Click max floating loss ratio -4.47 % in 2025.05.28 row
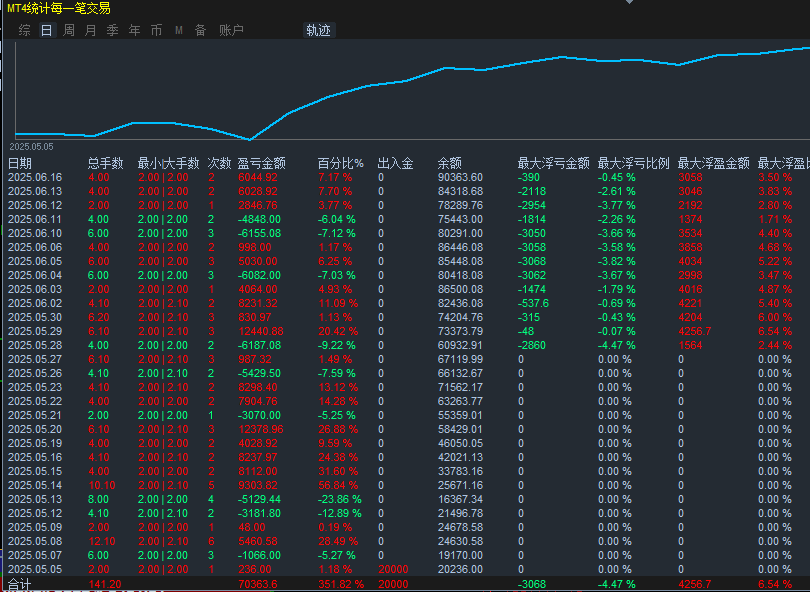The height and width of the screenshot is (592, 810). (616, 346)
